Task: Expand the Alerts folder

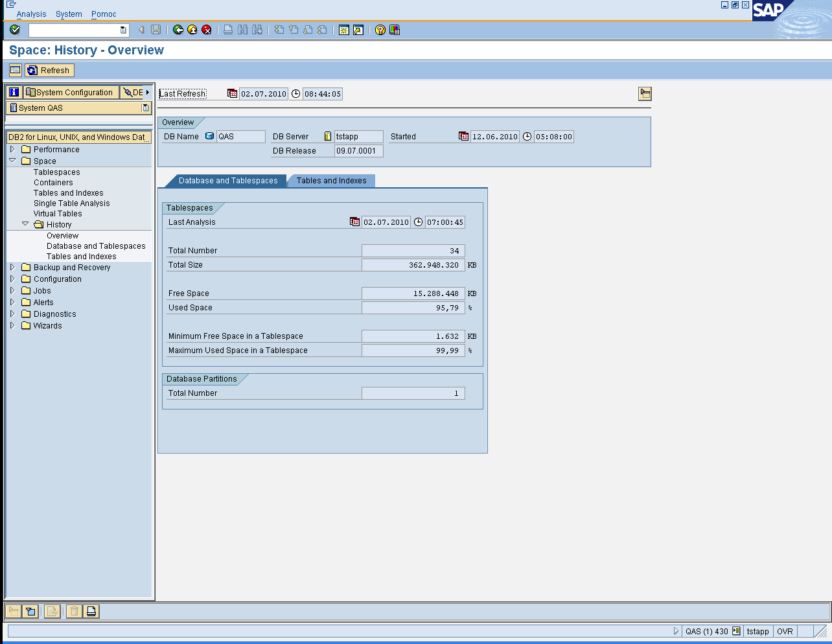Action: 12,302
